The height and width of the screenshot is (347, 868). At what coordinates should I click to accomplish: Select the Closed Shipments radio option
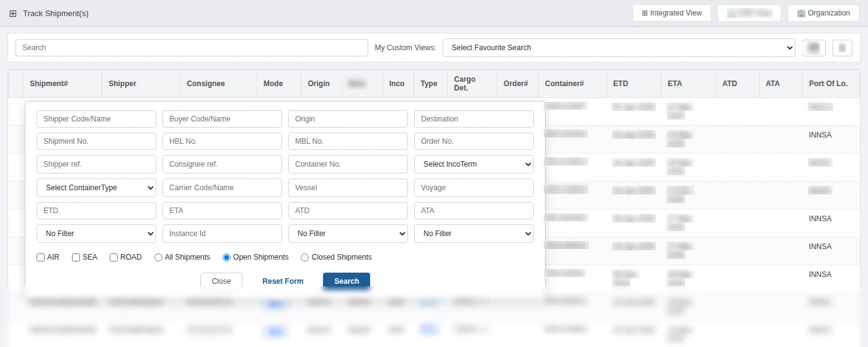pos(305,257)
